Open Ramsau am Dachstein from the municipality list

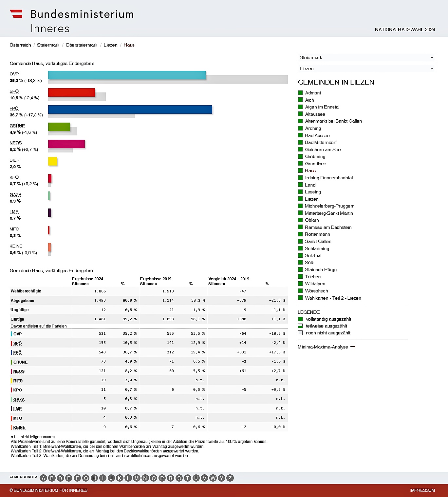coord(328,227)
